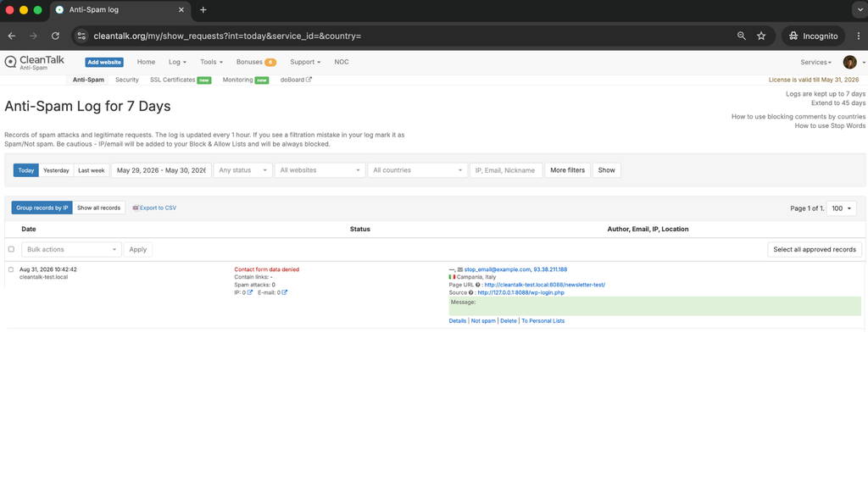Viewport: 868px width, 488px height.
Task: Reload the page with refresh icon
Action: click(x=55, y=36)
